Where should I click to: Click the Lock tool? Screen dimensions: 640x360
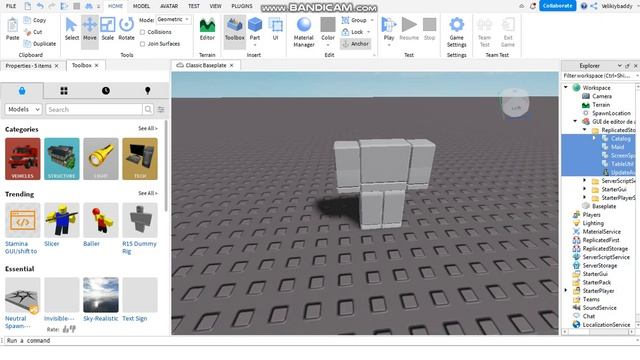click(352, 32)
